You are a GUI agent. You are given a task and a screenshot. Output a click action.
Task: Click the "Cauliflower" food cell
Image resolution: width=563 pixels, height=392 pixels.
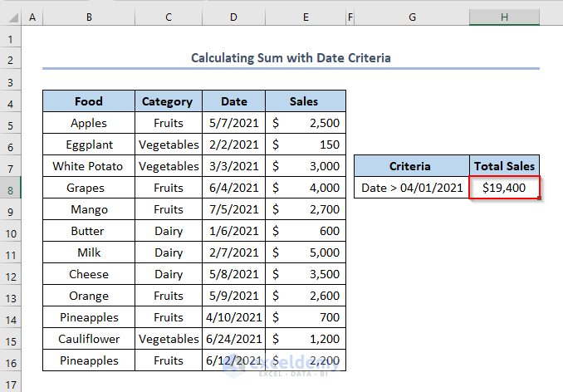(x=89, y=339)
